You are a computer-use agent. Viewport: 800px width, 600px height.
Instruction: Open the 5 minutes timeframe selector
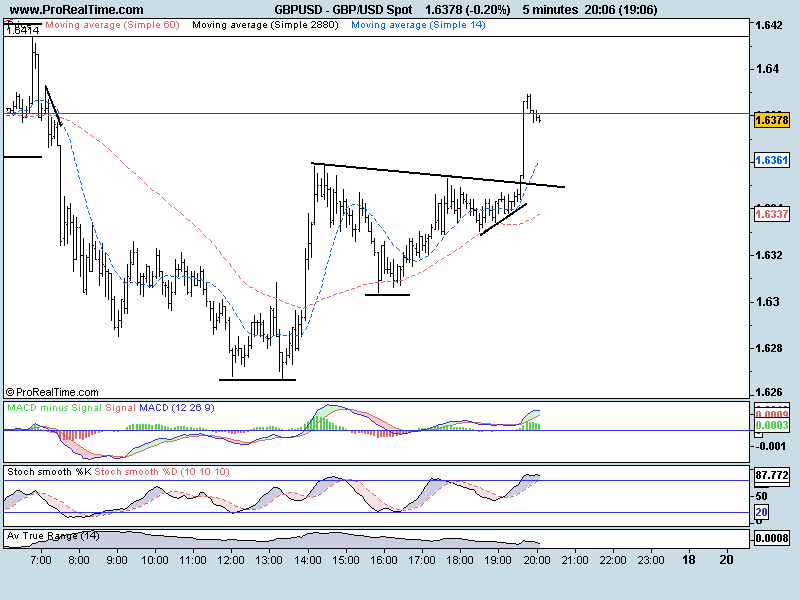[550, 9]
